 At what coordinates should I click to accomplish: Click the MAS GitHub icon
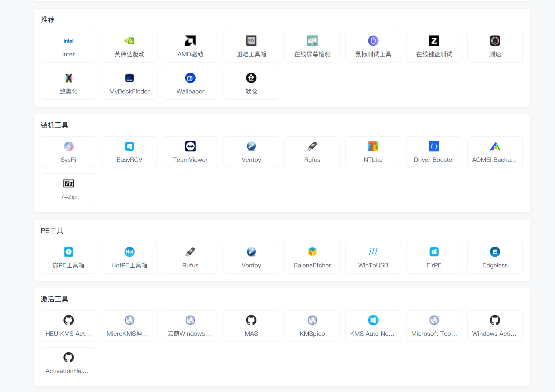point(251,320)
